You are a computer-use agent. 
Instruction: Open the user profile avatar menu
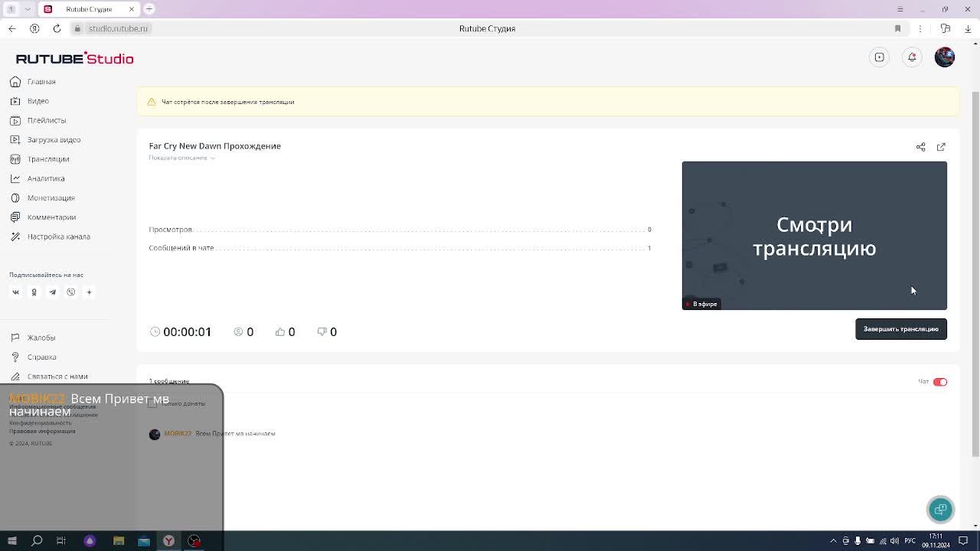click(x=945, y=57)
